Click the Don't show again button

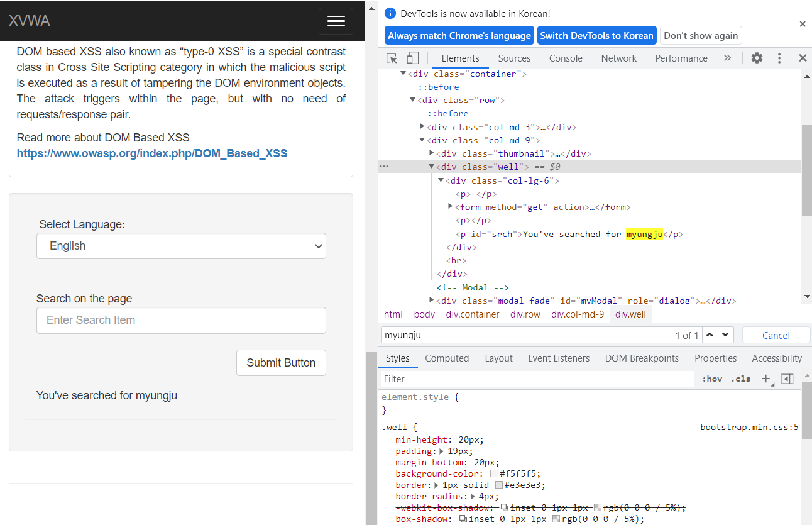(x=701, y=35)
